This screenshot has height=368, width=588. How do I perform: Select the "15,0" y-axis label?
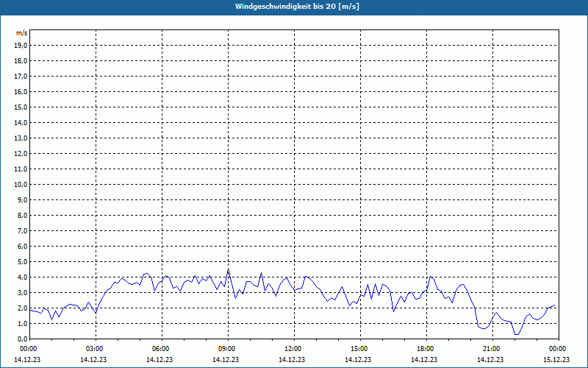(21, 107)
